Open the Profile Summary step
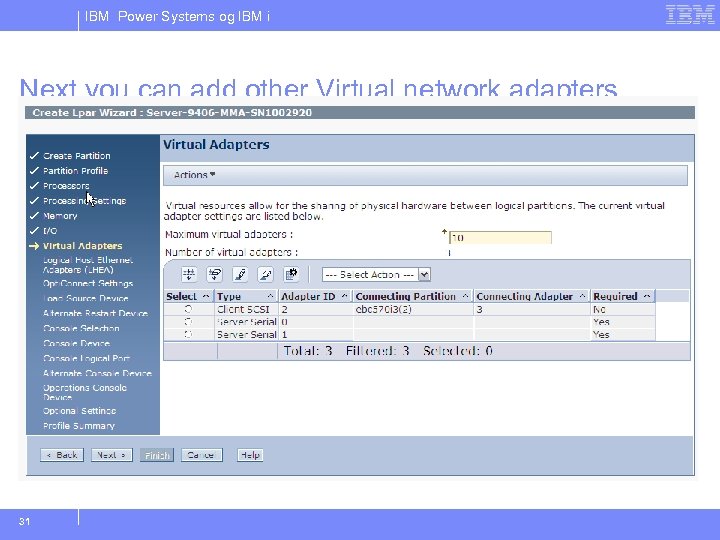720x540 pixels. coord(79,426)
